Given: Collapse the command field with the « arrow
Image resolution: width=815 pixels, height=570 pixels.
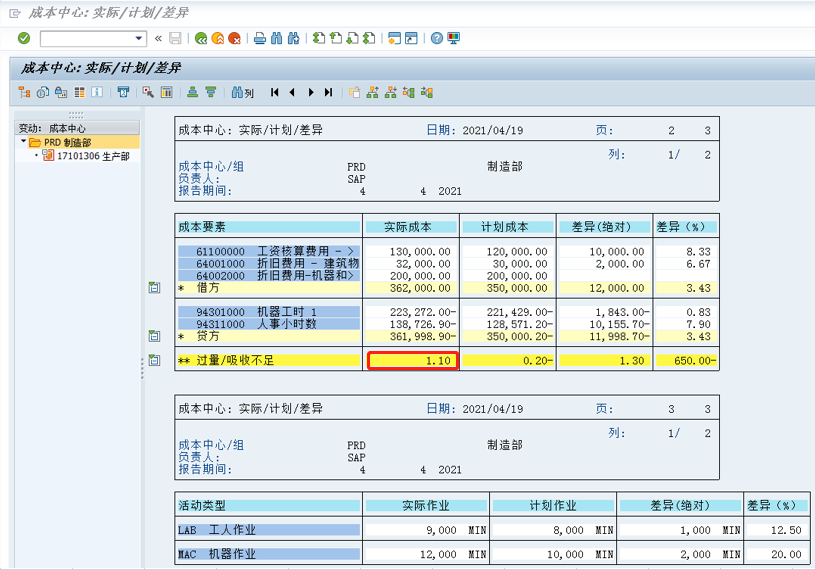Looking at the screenshot, I should point(159,38).
